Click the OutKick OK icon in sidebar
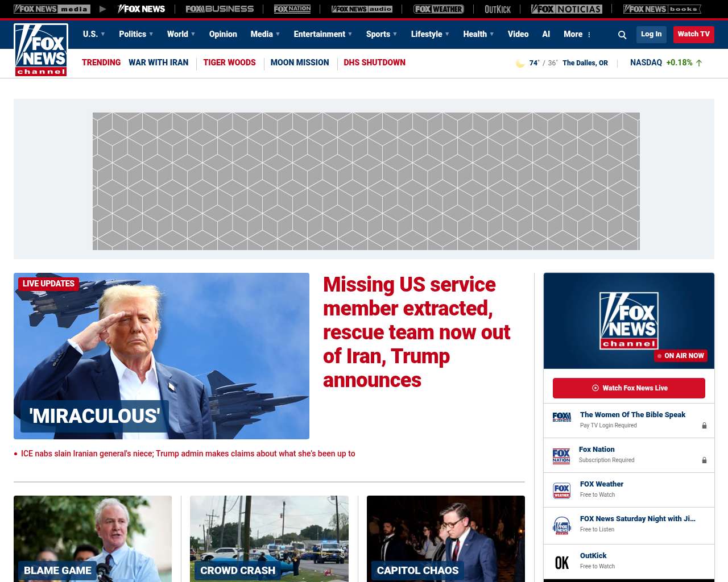The height and width of the screenshot is (582, 728). [x=562, y=563]
